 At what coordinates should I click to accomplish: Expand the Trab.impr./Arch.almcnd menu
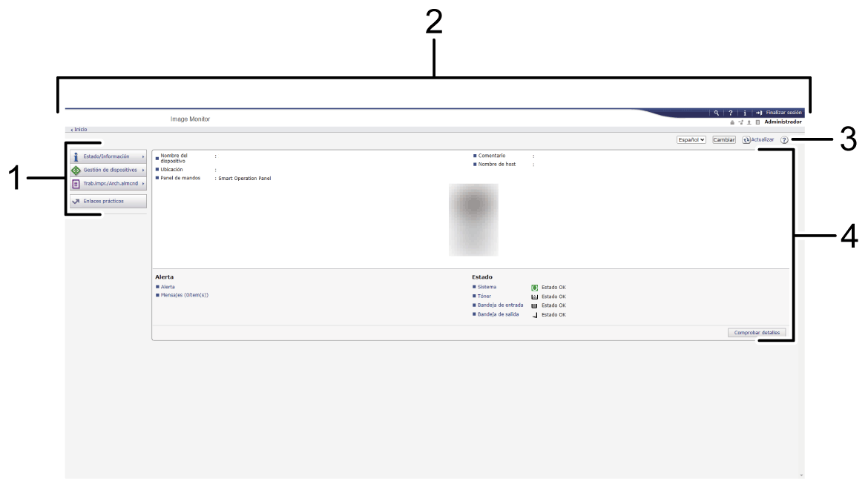(x=108, y=183)
